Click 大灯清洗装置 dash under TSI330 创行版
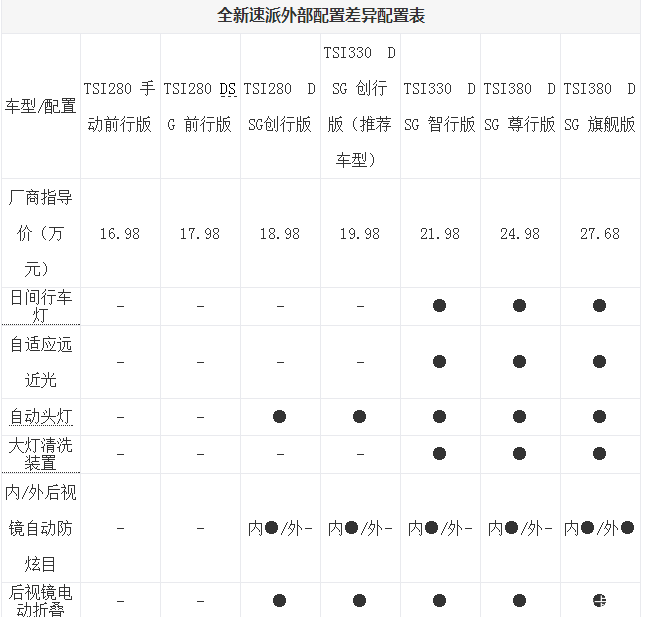The image size is (646, 617). click(x=360, y=455)
